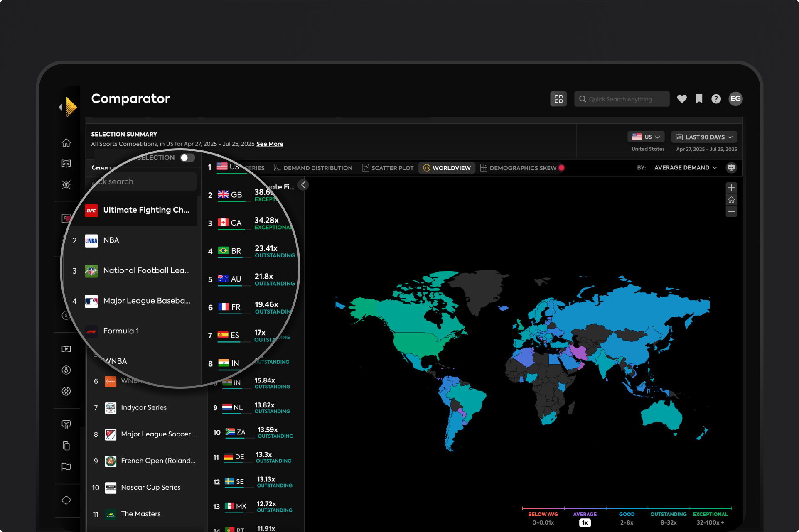Zoom out on the world map
The width and height of the screenshot is (799, 532).
point(731,212)
